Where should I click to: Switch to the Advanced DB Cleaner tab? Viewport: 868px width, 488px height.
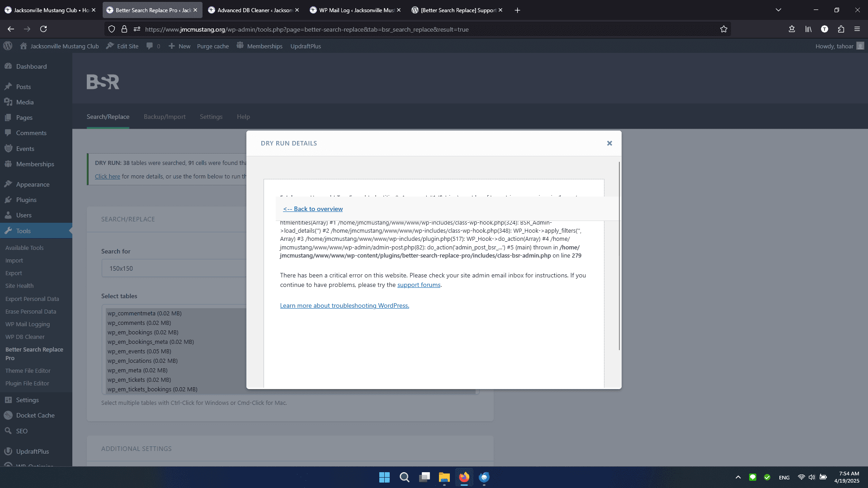tap(253, 10)
